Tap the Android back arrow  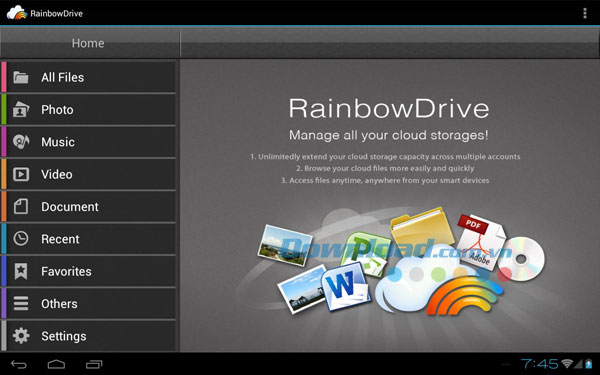point(18,364)
